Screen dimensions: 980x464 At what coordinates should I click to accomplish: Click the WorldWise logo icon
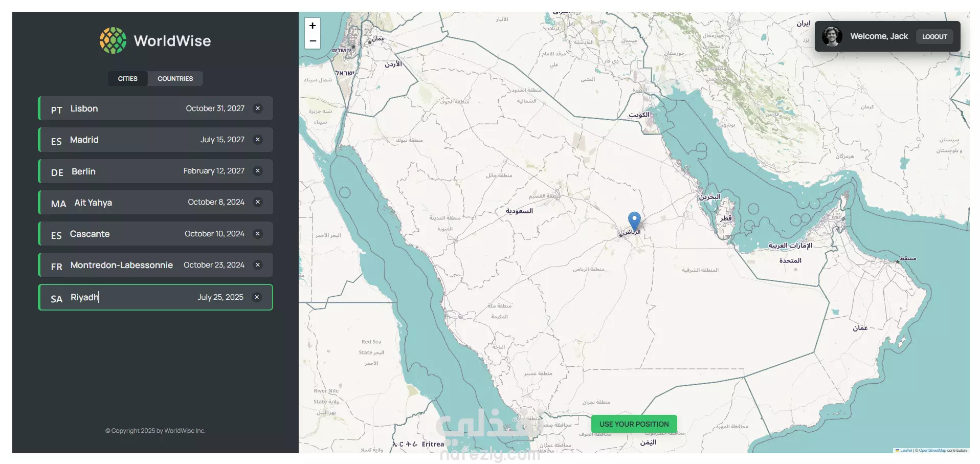coord(113,40)
